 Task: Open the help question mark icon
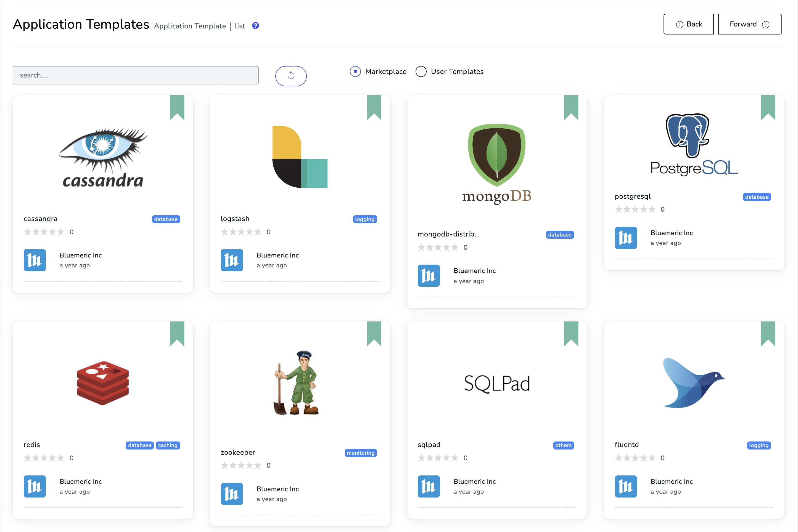click(255, 25)
